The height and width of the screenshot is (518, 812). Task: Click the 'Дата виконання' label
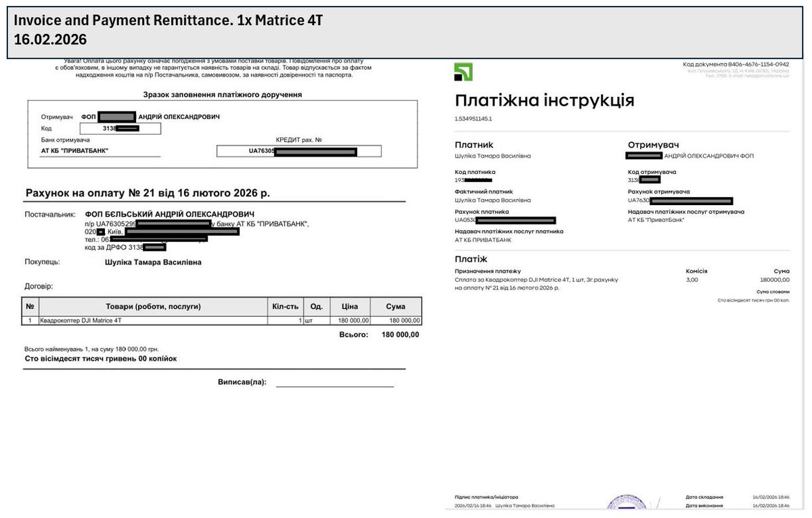point(704,505)
